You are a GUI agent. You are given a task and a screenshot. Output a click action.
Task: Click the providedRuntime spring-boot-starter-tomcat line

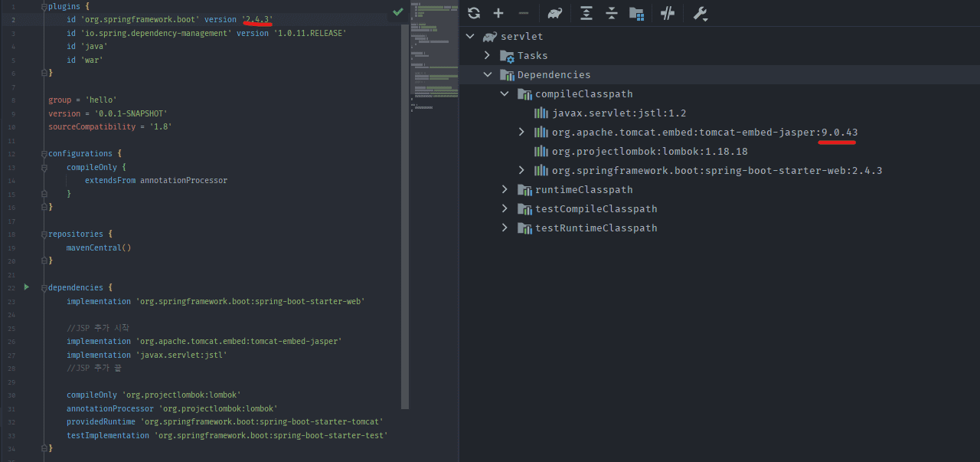pos(225,422)
